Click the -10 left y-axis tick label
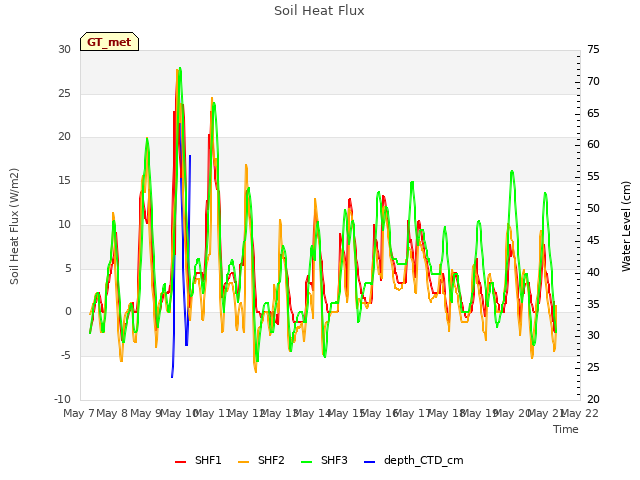Image resolution: width=640 pixels, height=480 pixels. [62, 399]
